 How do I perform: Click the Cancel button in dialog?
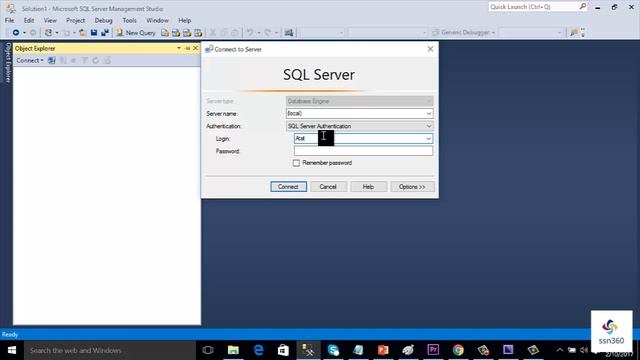coord(328,187)
